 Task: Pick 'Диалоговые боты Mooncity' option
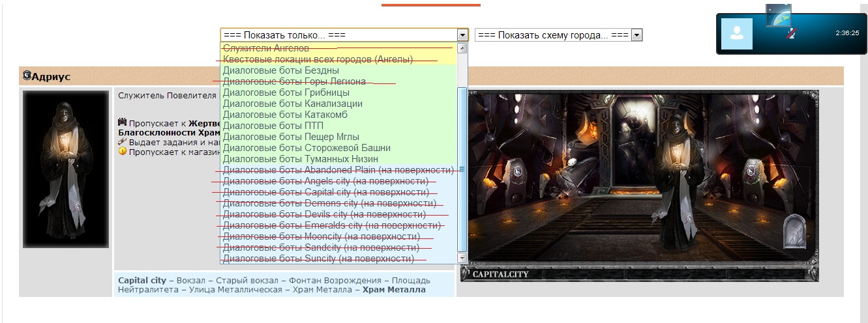[x=340, y=236]
